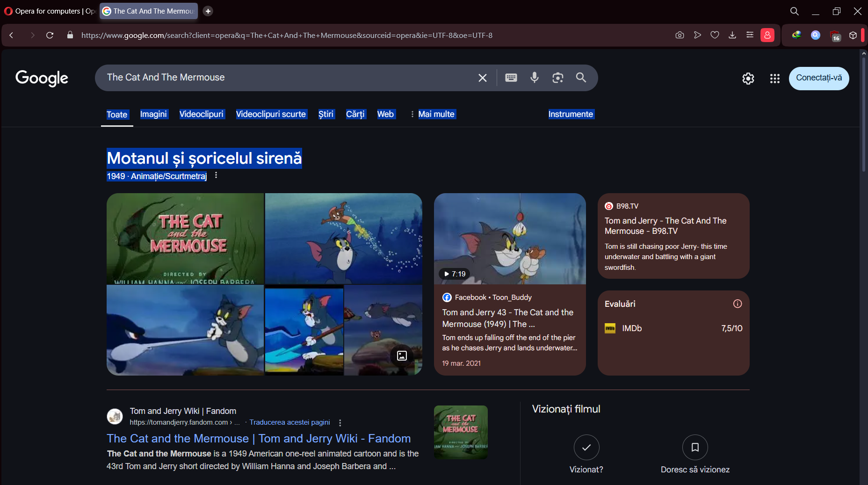Open The Cat and the Mermouse Fandom link
This screenshot has height=485, width=868.
[259, 438]
